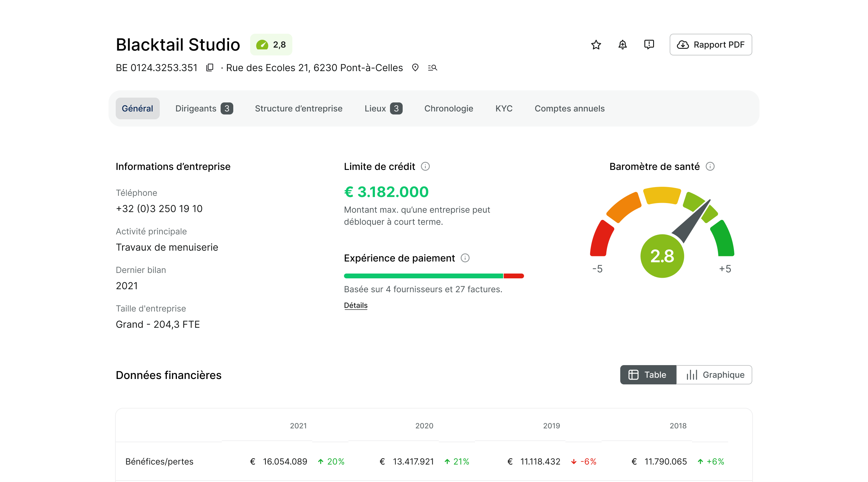Switch financial data to Graphique view

(714, 374)
